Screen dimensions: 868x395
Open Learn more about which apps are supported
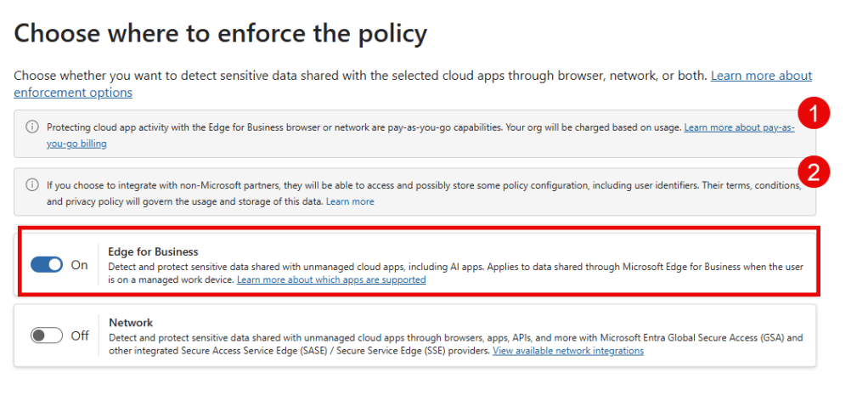pyautogui.click(x=331, y=279)
